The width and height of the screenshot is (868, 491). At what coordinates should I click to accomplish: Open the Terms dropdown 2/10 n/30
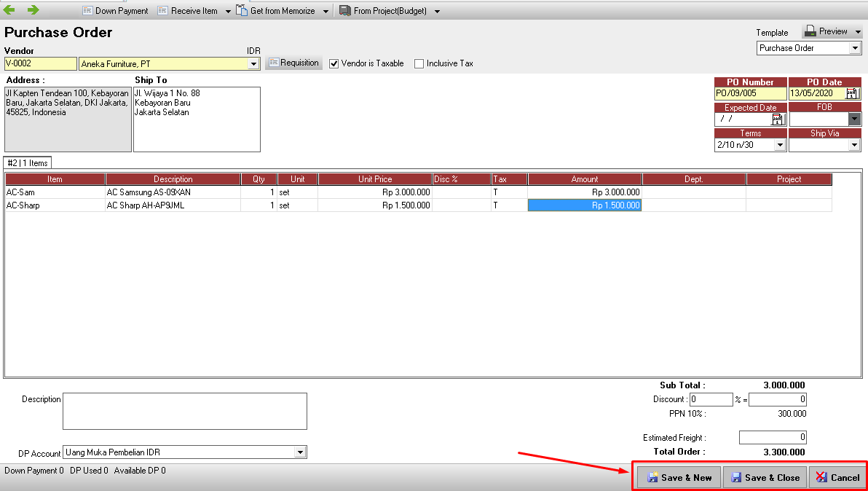(780, 145)
